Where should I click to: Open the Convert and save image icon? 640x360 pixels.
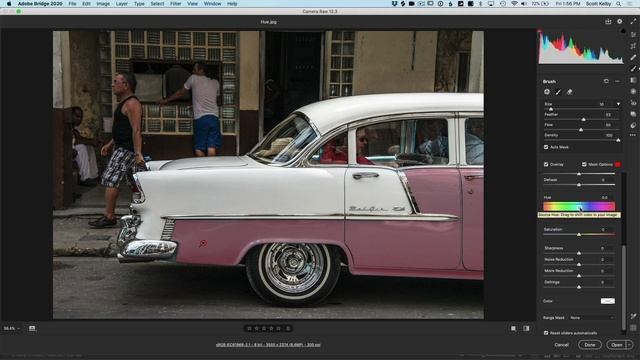(608, 22)
